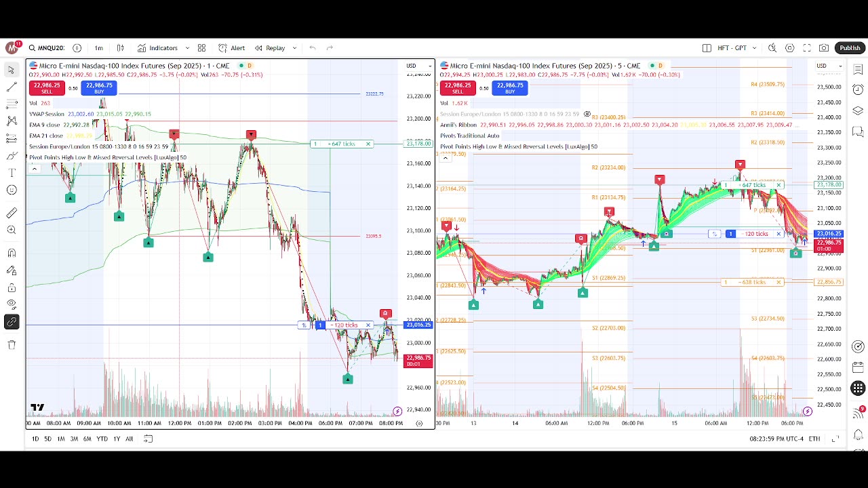868x488 pixels.
Task: Toggle magnet mode
Action: coord(12,253)
